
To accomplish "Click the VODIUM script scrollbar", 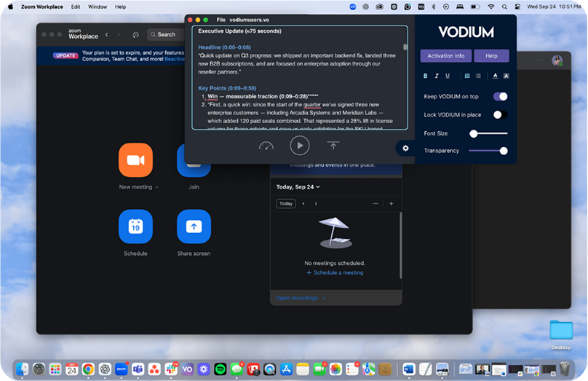I will (405, 47).
